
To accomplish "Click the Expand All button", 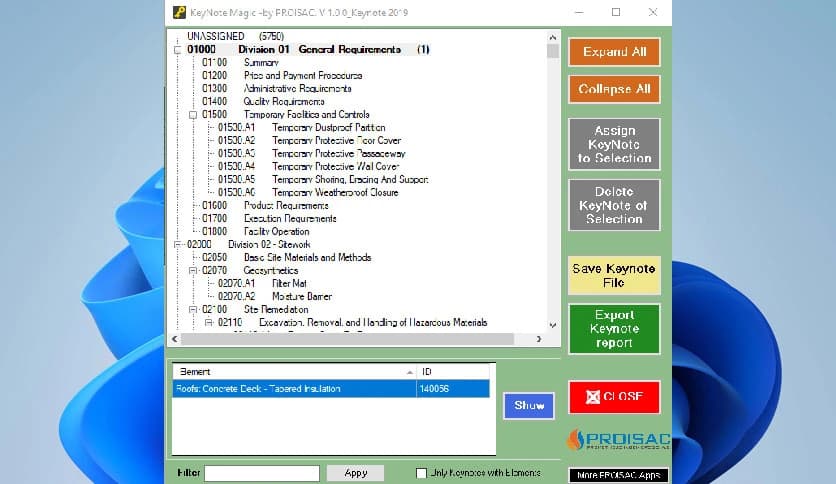I will (x=614, y=52).
